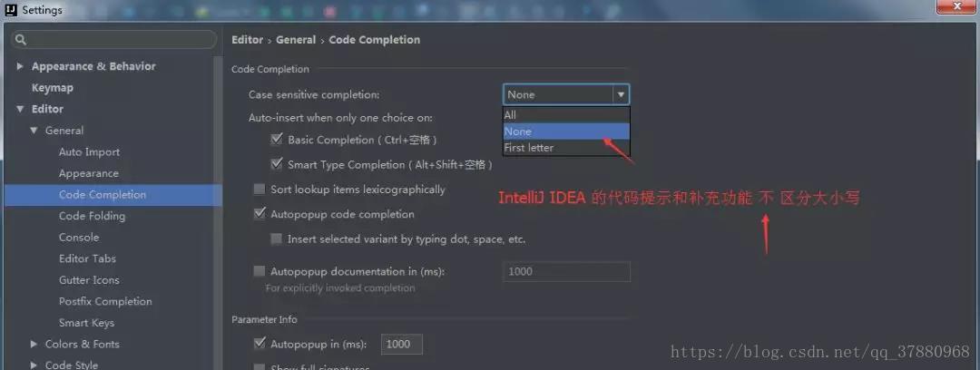Viewport: 980px width, 370px height.
Task: Click the Parameter Info autopopup delay field
Action: [x=401, y=344]
